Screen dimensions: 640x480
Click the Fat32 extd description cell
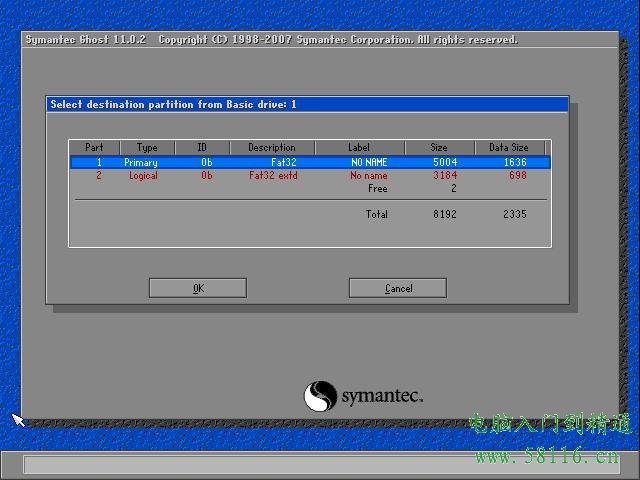click(273, 175)
